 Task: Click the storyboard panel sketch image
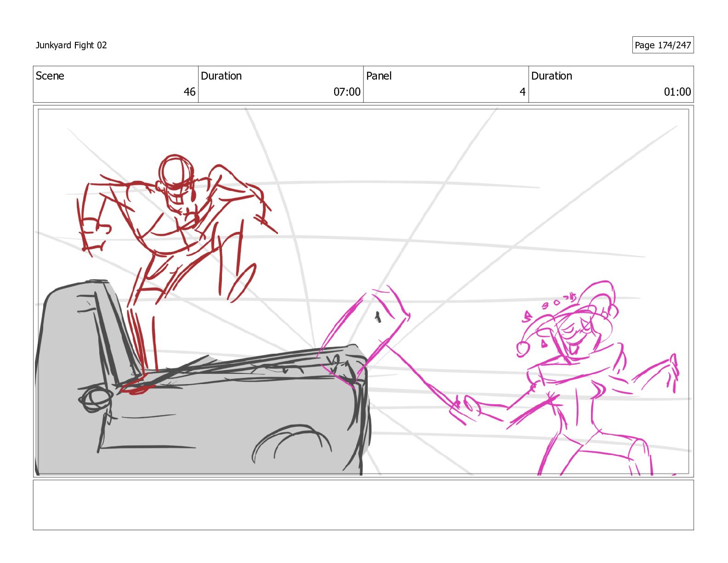pyautogui.click(x=363, y=291)
